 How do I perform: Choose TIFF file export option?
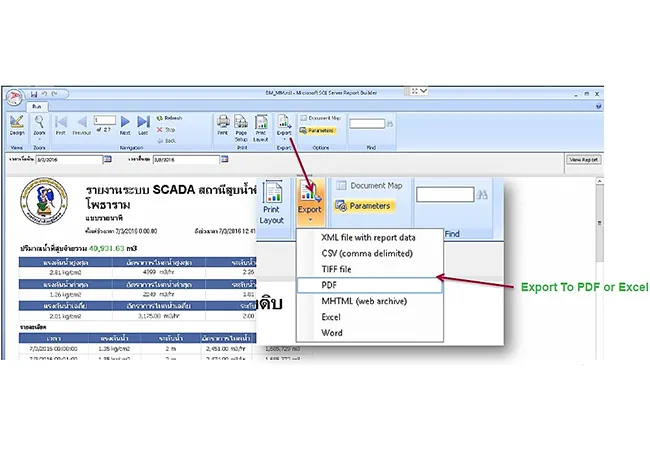[370, 269]
